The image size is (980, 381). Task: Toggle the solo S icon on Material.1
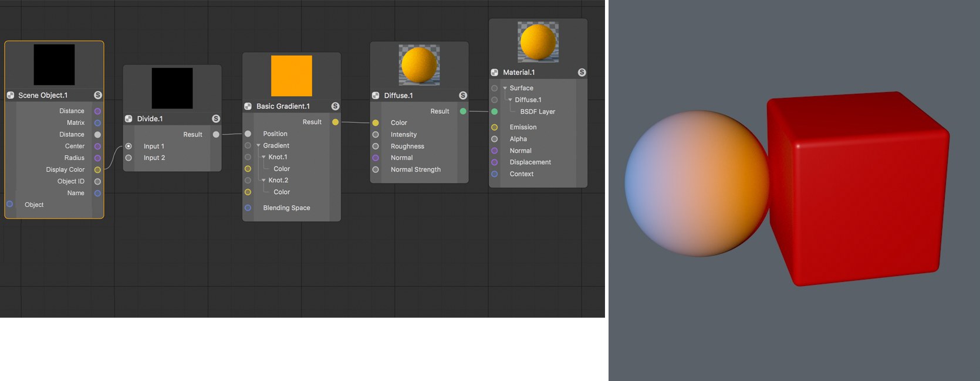582,72
